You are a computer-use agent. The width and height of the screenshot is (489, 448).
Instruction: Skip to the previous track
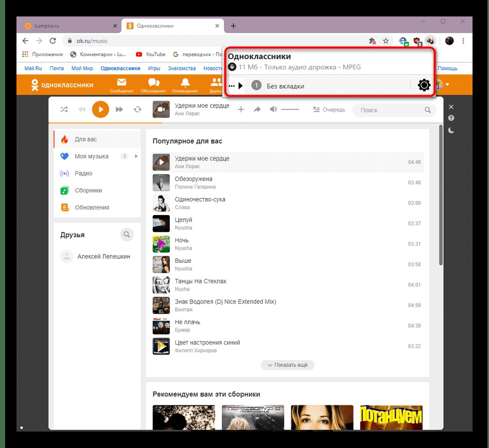[x=82, y=110]
